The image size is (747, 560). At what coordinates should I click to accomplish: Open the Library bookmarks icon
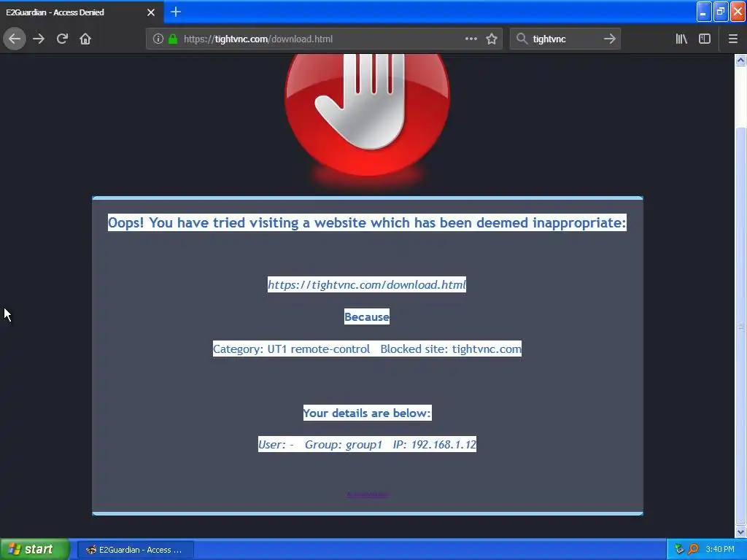point(681,39)
